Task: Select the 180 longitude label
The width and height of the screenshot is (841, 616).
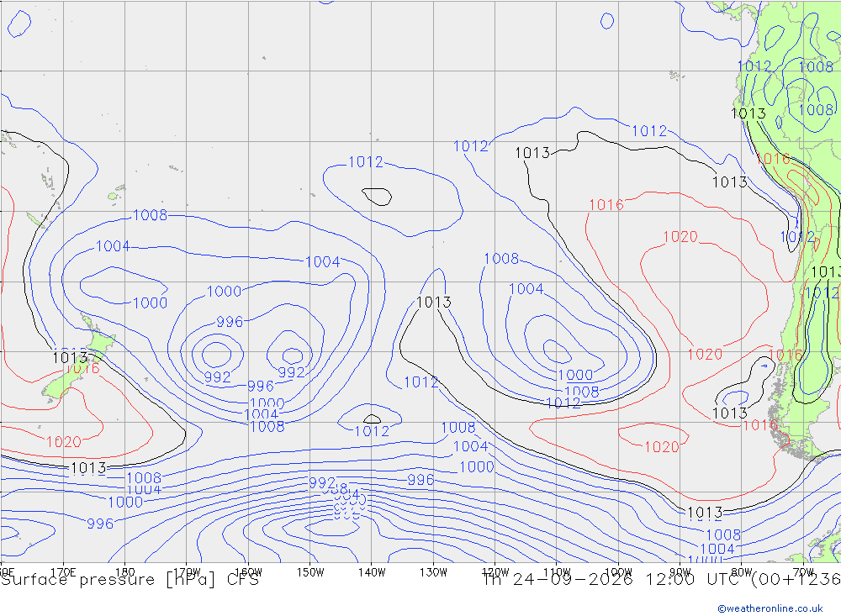Action: 124,572
